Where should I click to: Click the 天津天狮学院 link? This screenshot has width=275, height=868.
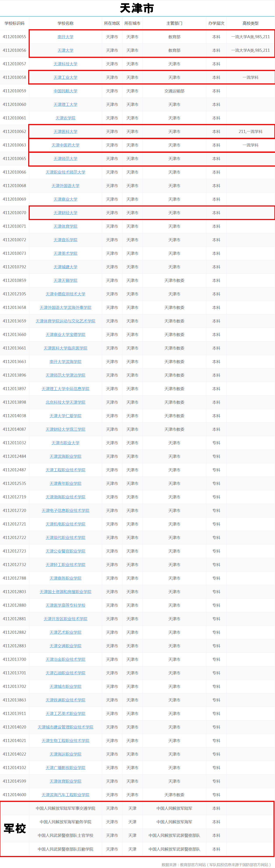click(65, 280)
